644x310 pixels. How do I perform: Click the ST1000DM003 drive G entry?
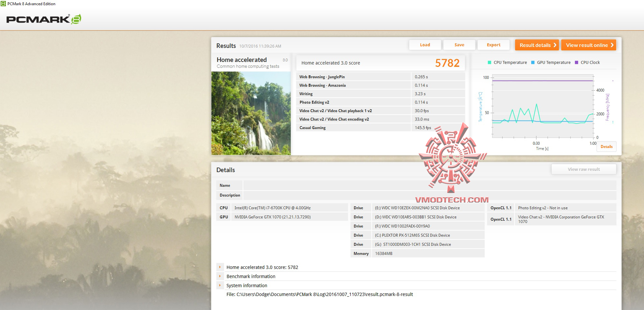point(413,244)
